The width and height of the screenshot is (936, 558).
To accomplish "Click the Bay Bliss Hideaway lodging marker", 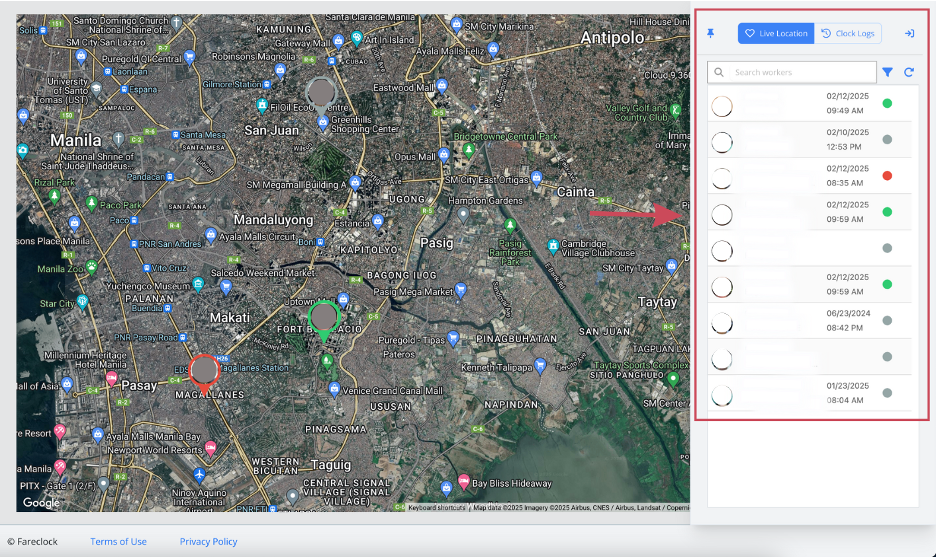I will click(x=463, y=481).
